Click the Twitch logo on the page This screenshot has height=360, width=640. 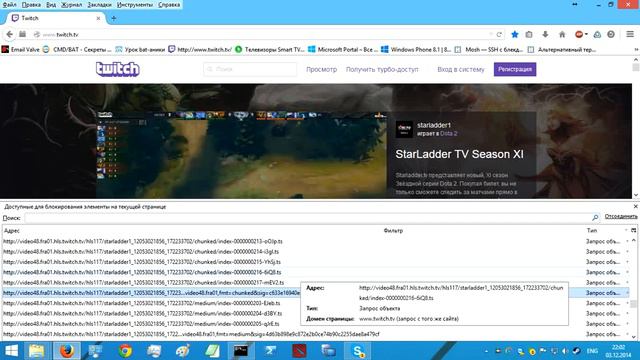(118, 69)
